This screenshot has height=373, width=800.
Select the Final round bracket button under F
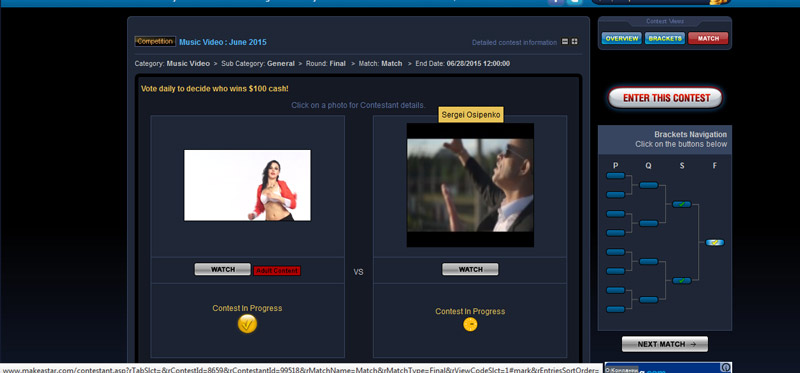(715, 242)
